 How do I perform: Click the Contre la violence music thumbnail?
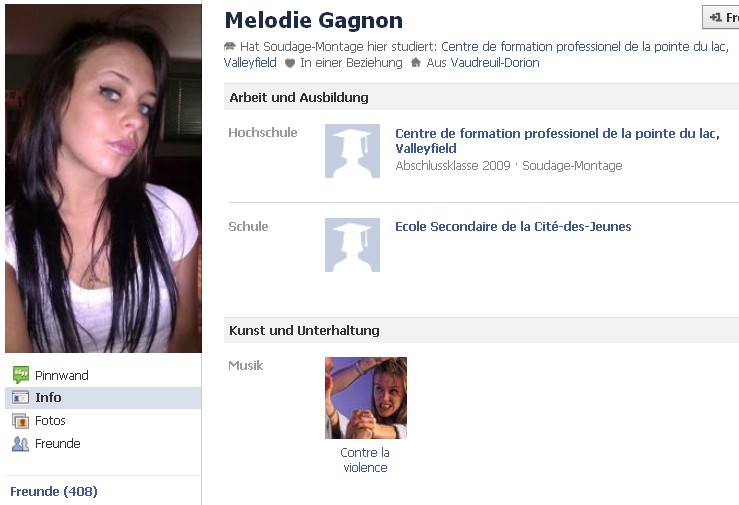[x=366, y=398]
